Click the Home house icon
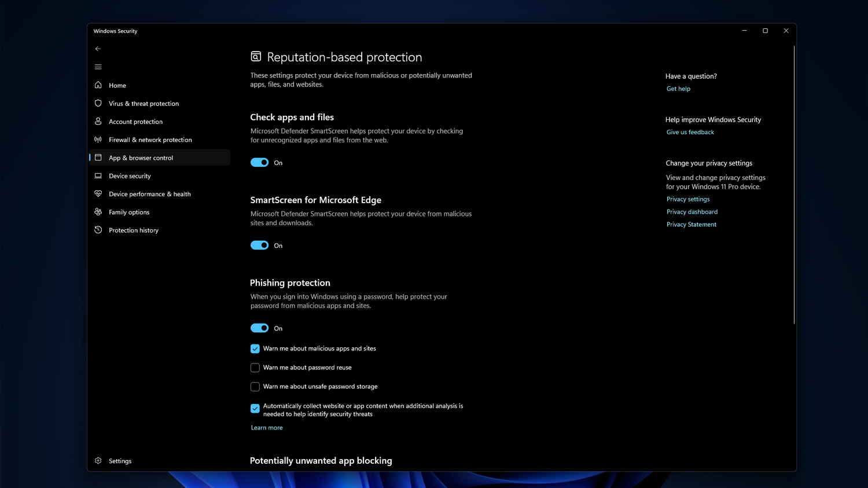Image resolution: width=868 pixels, height=488 pixels. click(x=98, y=85)
